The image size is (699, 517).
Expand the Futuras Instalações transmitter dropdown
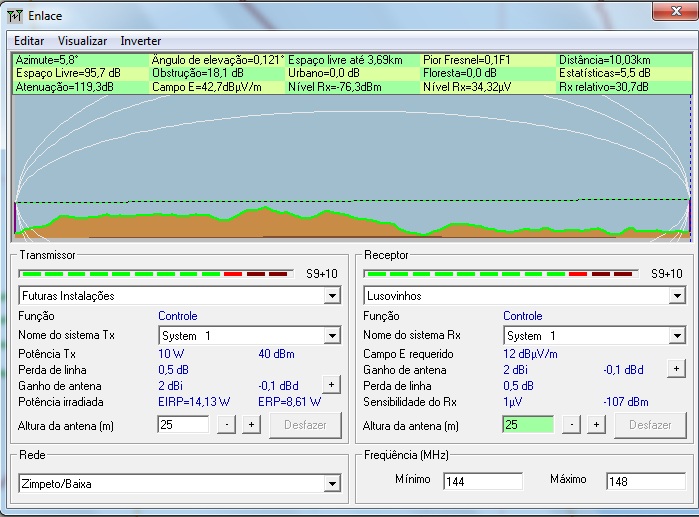[332, 296]
